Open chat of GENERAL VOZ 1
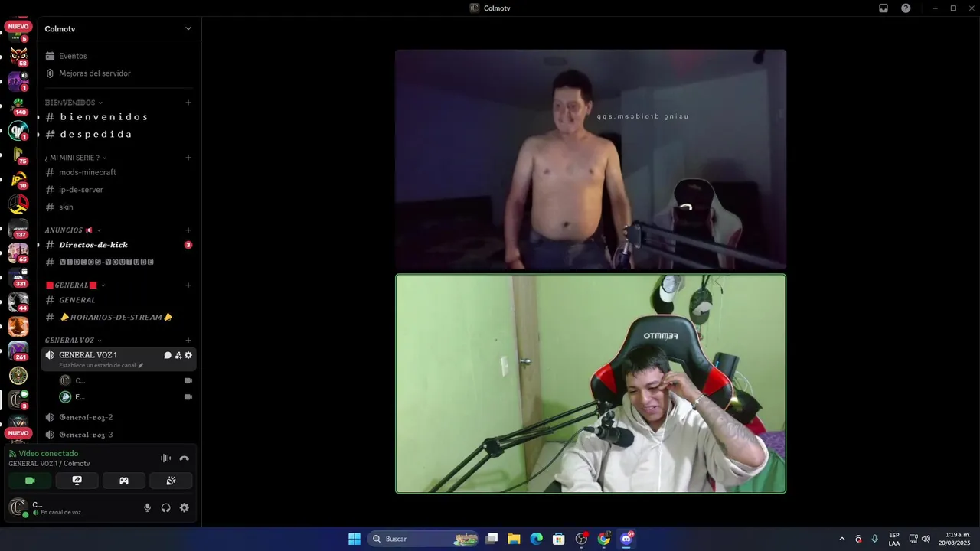 [168, 355]
